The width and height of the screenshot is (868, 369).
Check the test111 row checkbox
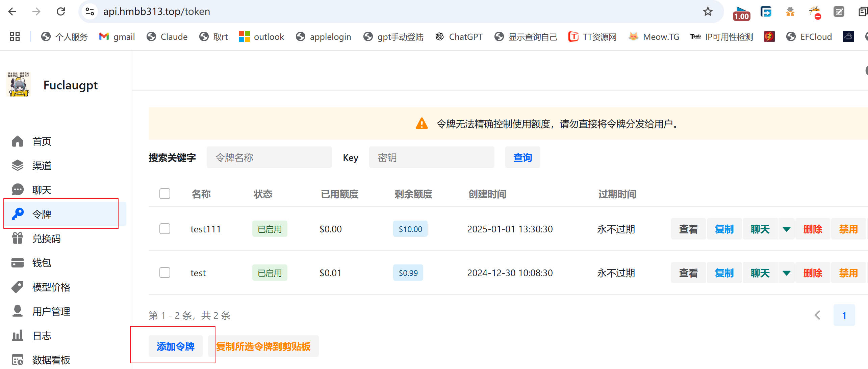pos(165,229)
